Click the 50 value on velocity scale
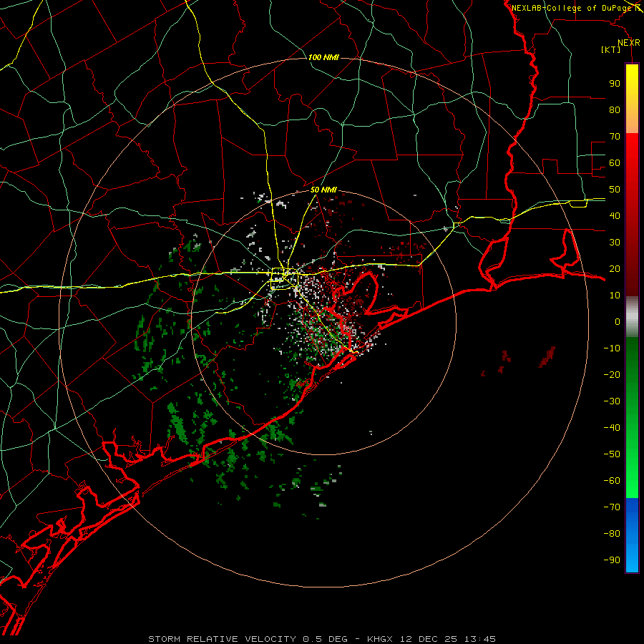644x644 pixels. [615, 190]
